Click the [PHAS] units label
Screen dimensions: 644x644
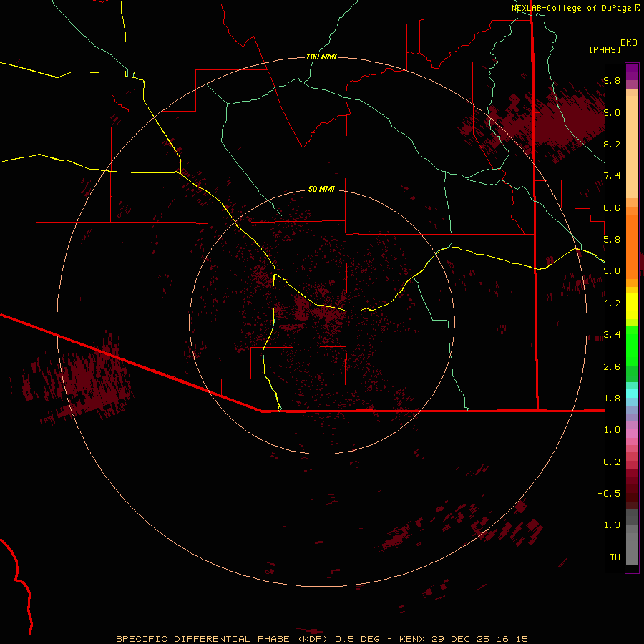(605, 49)
